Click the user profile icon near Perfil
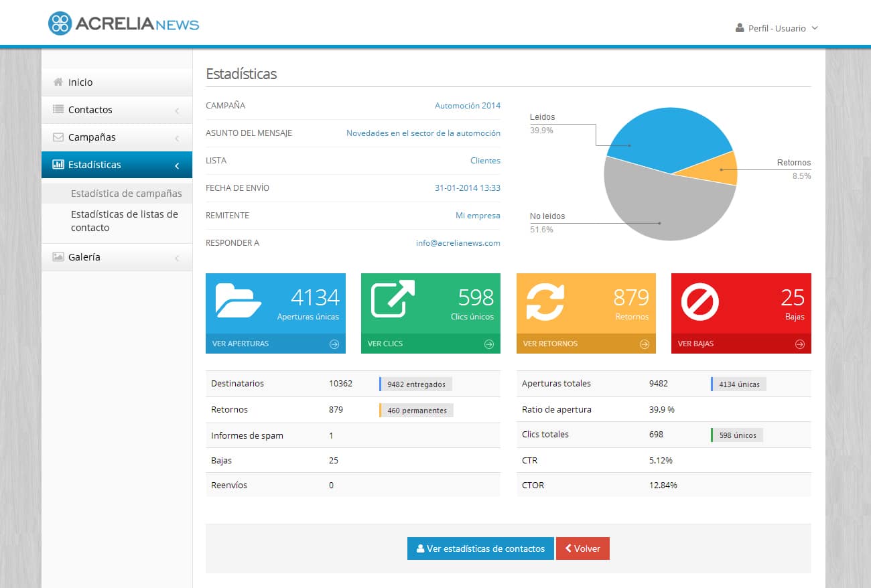The height and width of the screenshot is (588, 871). (x=740, y=28)
